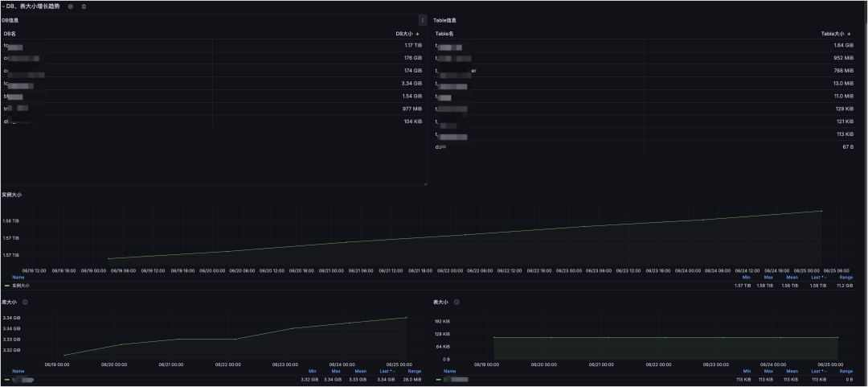Open DB信息 panel three-dot menu
Viewport: 868px width, 387px height.
click(x=423, y=20)
